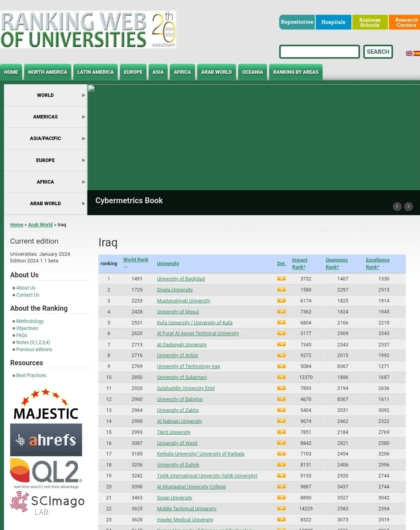The image size is (420, 530).
Task: Open details icon for Salahaddin University Erbil
Action: [x=281, y=388]
